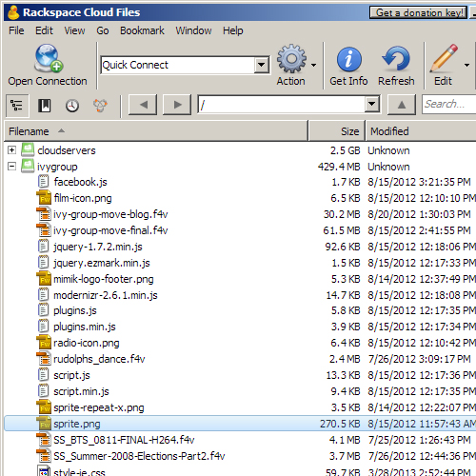Viewport: 476px width, 476px height.
Task: Click the 61.5 MB size value
Action: click(x=342, y=230)
